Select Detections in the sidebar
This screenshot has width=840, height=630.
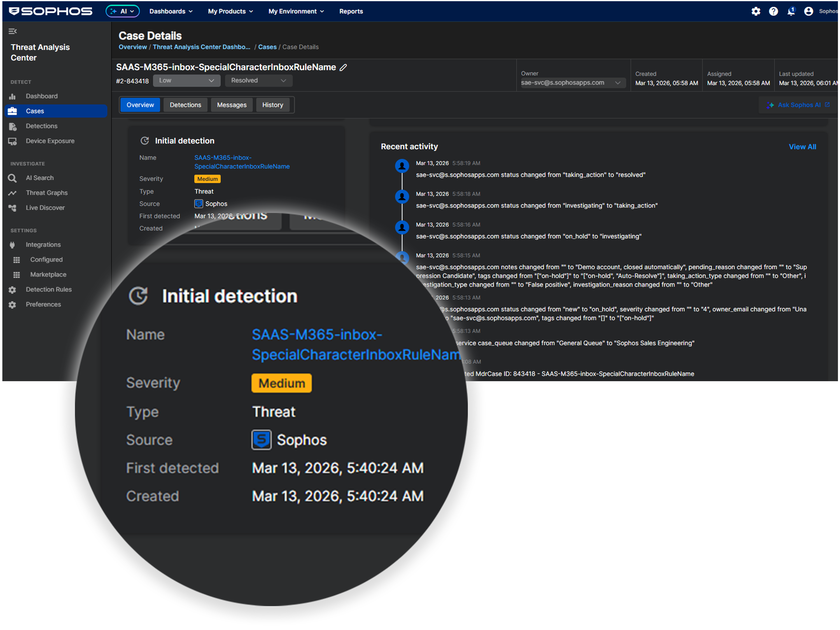coord(41,126)
